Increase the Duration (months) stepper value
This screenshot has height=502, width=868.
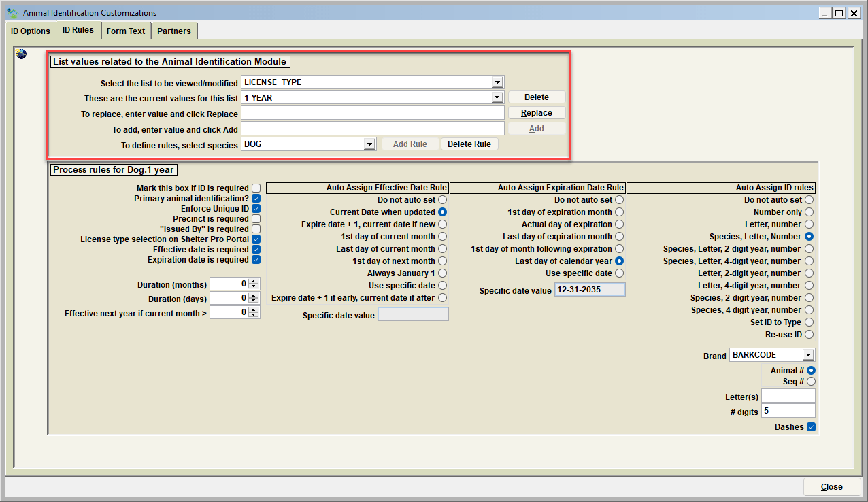point(254,281)
